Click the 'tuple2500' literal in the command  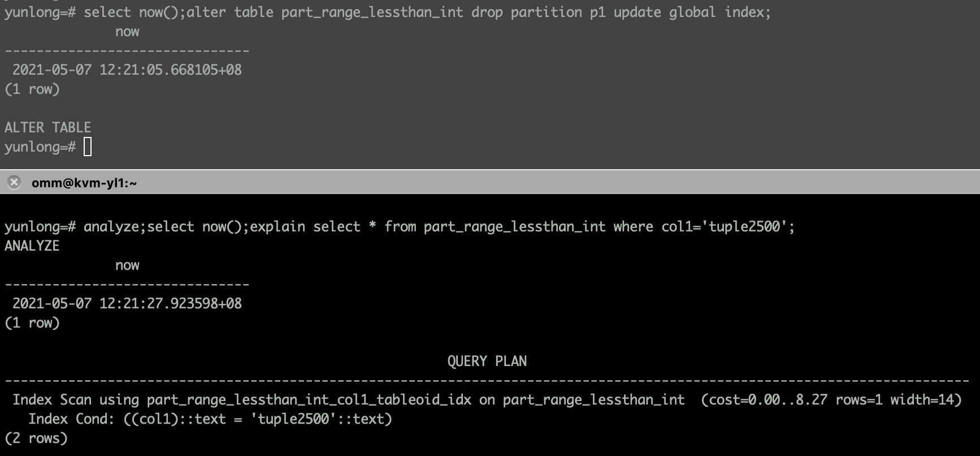point(745,227)
